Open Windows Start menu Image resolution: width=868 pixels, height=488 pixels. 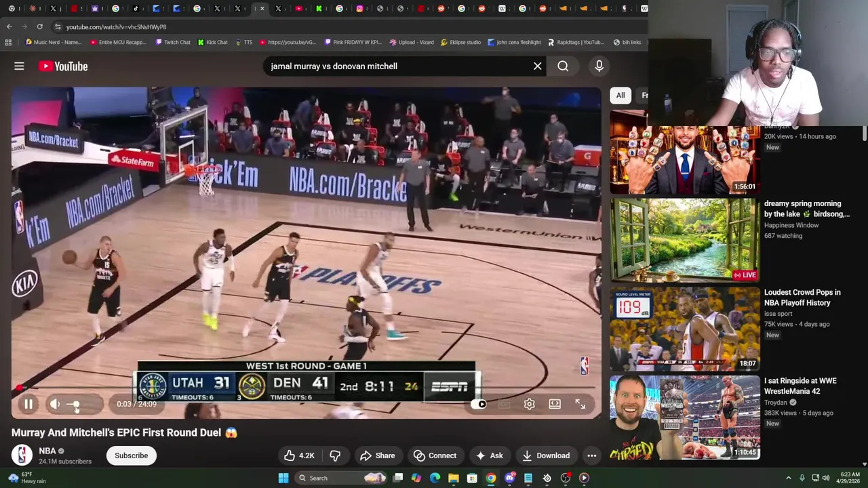(x=283, y=478)
